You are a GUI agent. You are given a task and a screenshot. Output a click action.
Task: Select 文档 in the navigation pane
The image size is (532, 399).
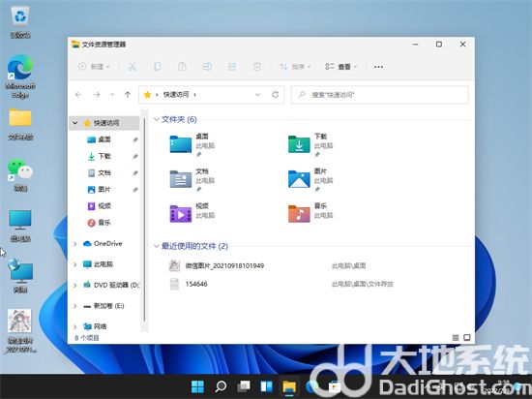tap(104, 172)
